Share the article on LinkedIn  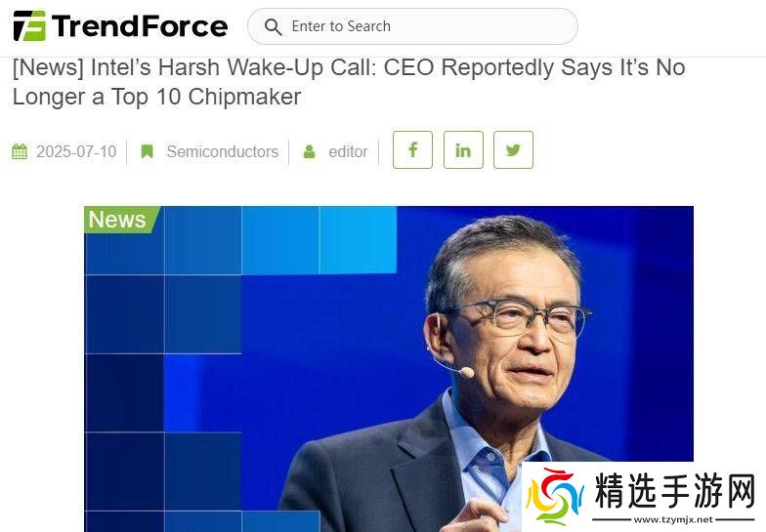click(463, 150)
